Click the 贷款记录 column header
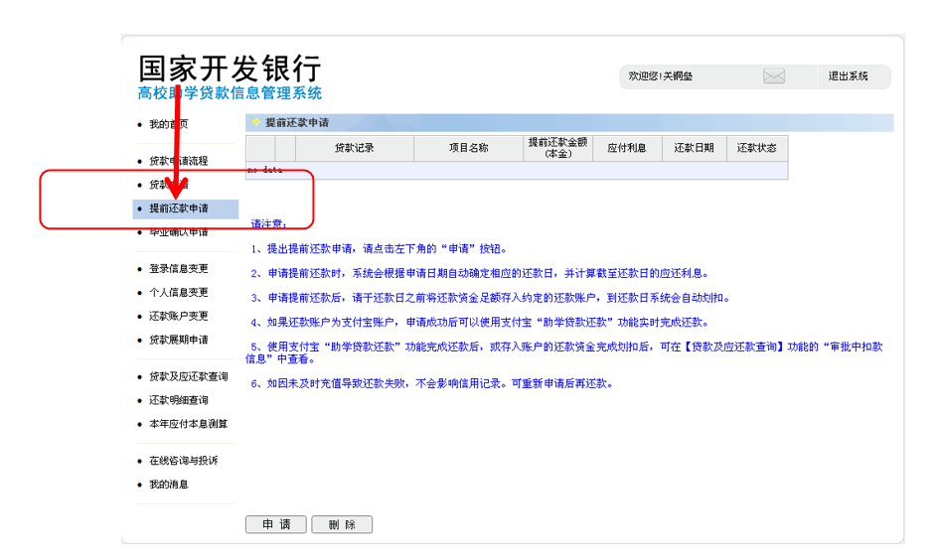Image resolution: width=940 pixels, height=560 pixels. pos(355,148)
